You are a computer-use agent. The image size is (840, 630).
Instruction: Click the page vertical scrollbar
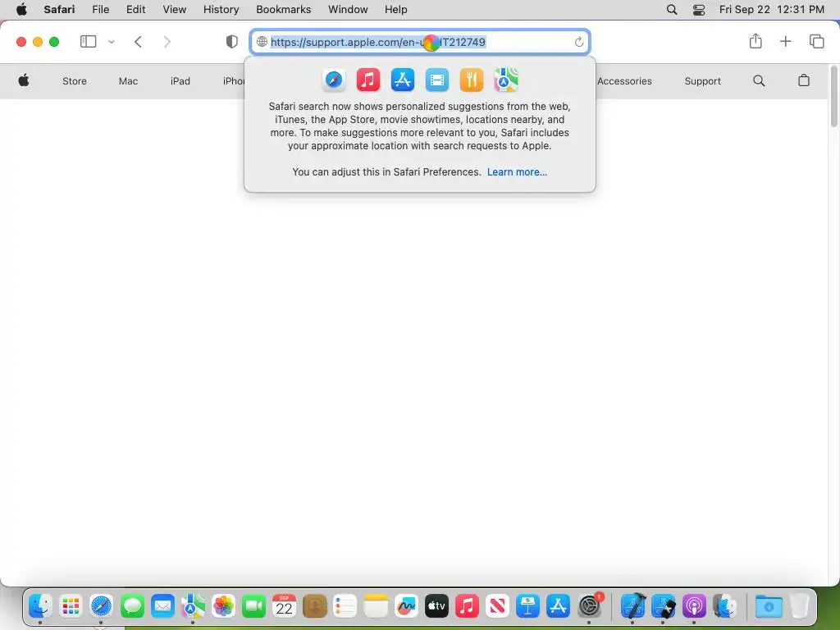point(834,97)
